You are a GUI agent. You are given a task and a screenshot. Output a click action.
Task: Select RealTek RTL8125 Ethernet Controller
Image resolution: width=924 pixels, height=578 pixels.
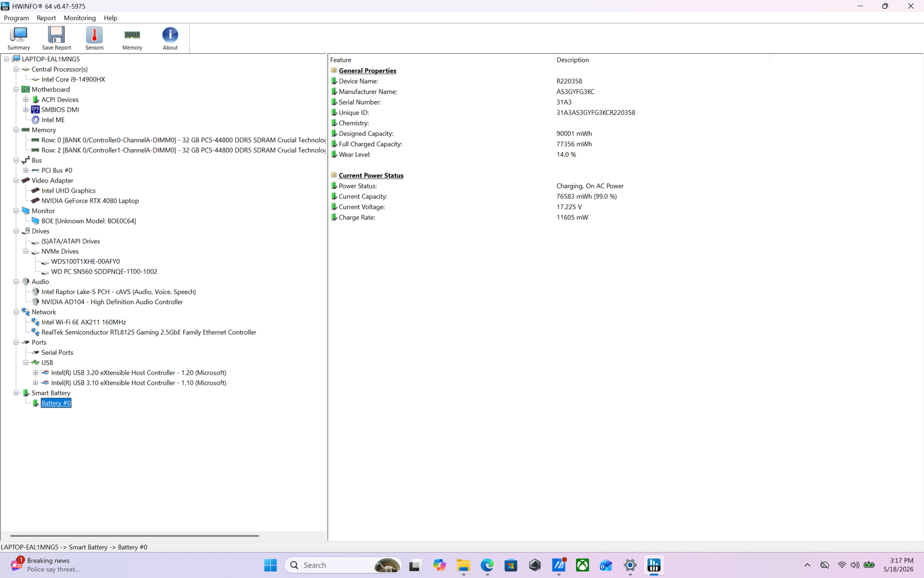149,332
